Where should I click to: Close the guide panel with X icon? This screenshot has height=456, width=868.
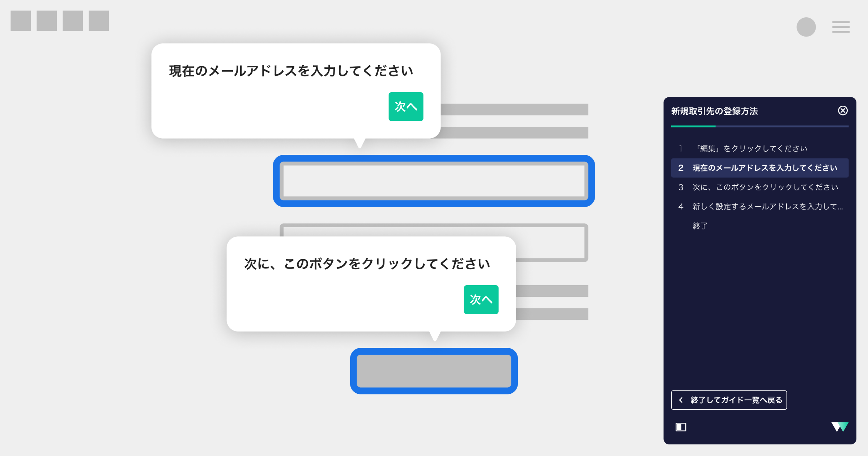click(x=843, y=111)
